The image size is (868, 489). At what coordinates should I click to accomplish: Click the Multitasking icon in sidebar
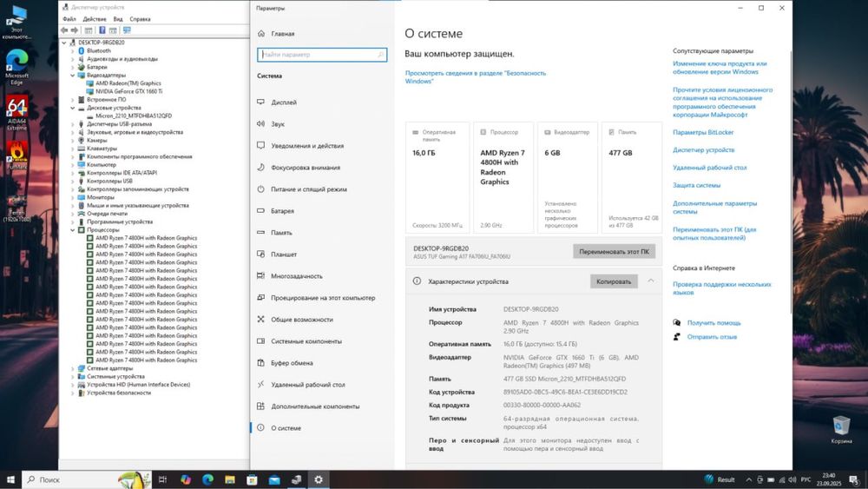pyautogui.click(x=260, y=276)
